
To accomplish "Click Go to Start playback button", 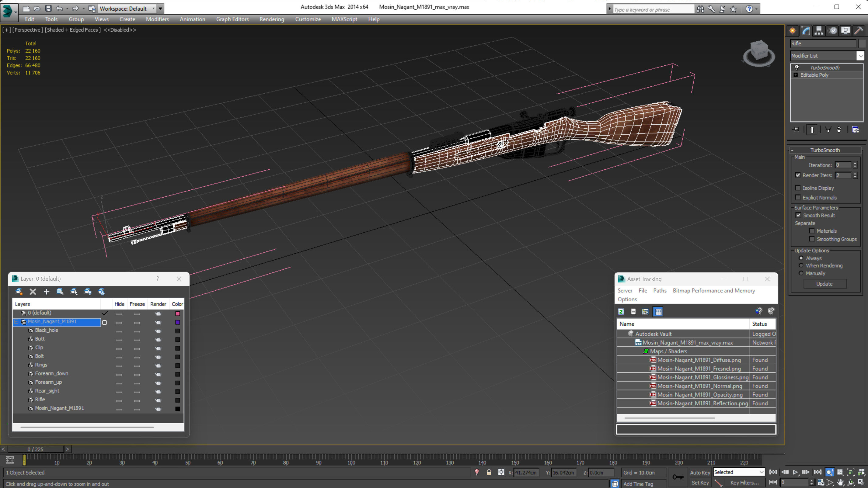I will coord(773,472).
